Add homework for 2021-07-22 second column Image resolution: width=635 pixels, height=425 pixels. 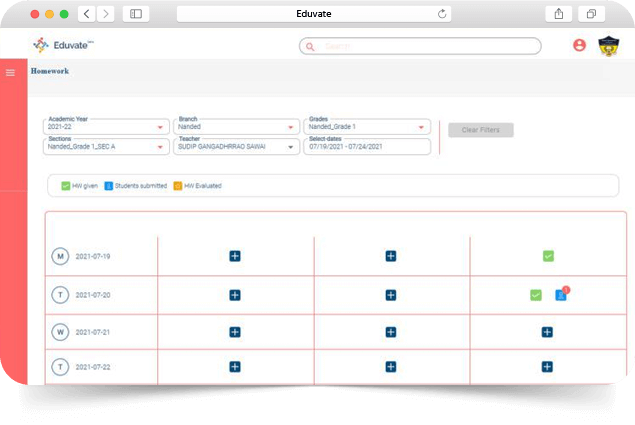391,367
